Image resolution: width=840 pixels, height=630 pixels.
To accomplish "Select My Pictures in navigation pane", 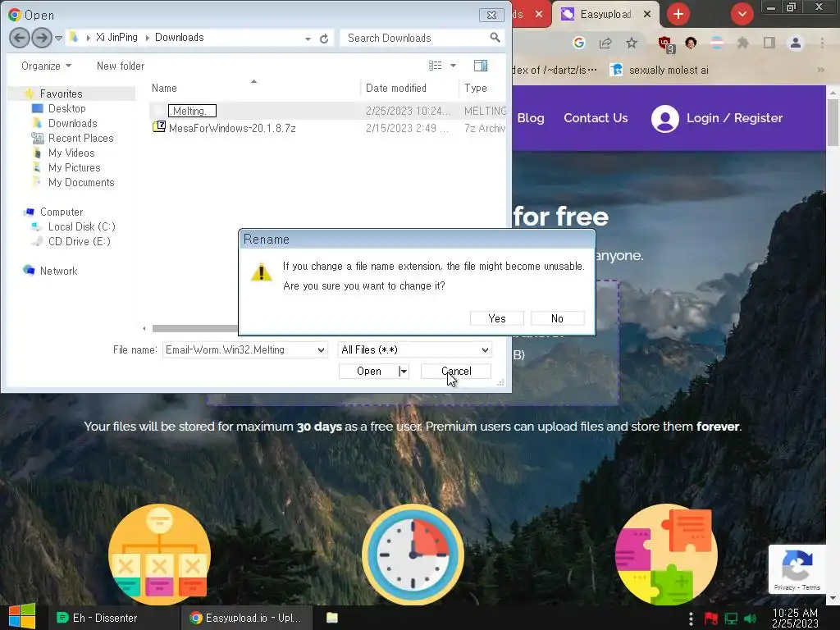I will (75, 167).
